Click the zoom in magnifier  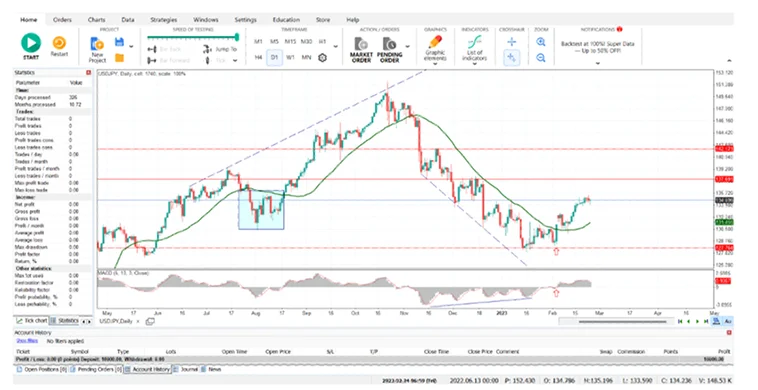541,42
